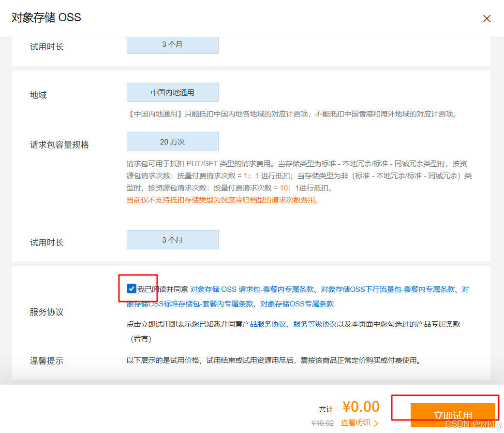Expand the arrow next to 查看明细
504x433 pixels.
(376, 423)
